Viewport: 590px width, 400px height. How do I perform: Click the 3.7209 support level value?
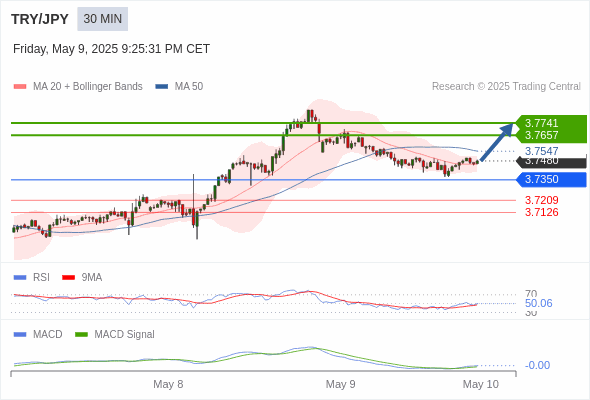pyautogui.click(x=541, y=200)
